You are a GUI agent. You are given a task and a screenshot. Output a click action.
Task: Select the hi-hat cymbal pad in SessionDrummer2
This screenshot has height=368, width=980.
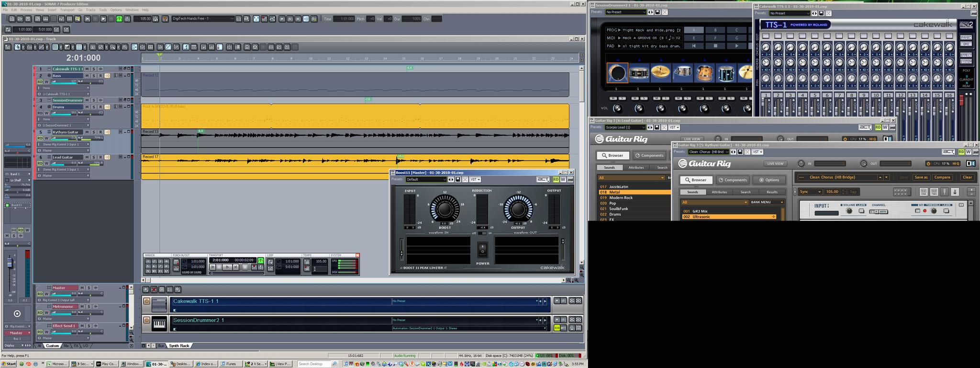[x=660, y=72]
